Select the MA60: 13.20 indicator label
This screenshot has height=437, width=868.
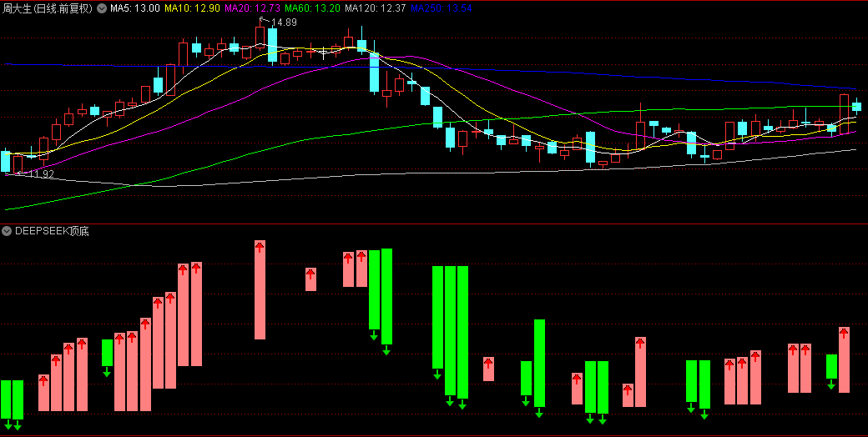[x=313, y=8]
